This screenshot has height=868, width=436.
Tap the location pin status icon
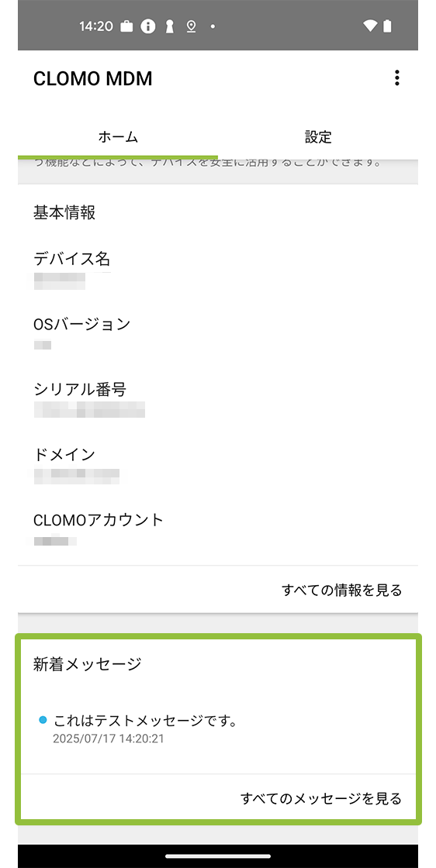191,26
